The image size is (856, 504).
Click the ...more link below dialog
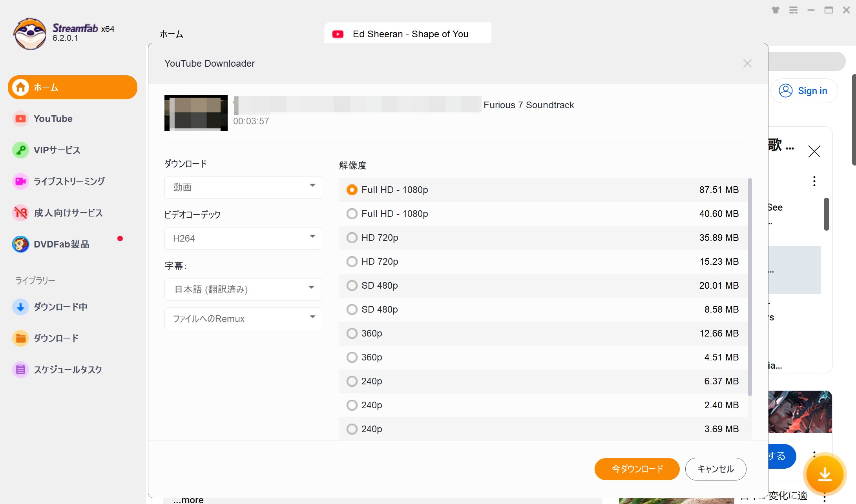188,500
